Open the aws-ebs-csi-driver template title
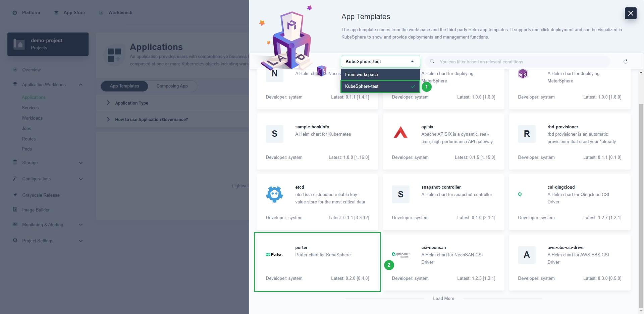 coord(566,247)
